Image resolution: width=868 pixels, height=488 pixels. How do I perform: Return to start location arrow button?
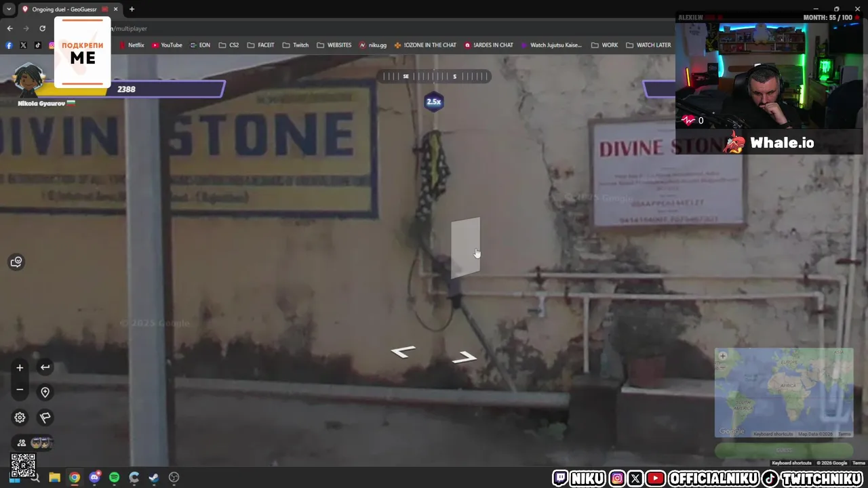pos(45,367)
